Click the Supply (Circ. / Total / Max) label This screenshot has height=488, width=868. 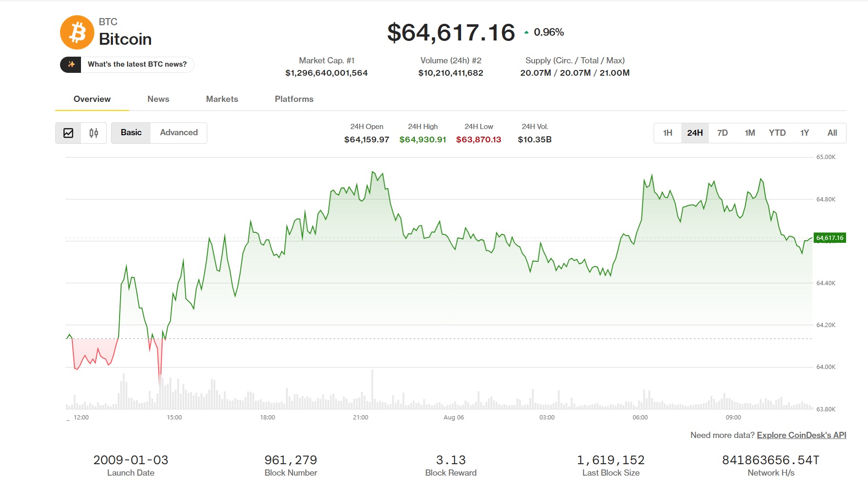(575, 60)
